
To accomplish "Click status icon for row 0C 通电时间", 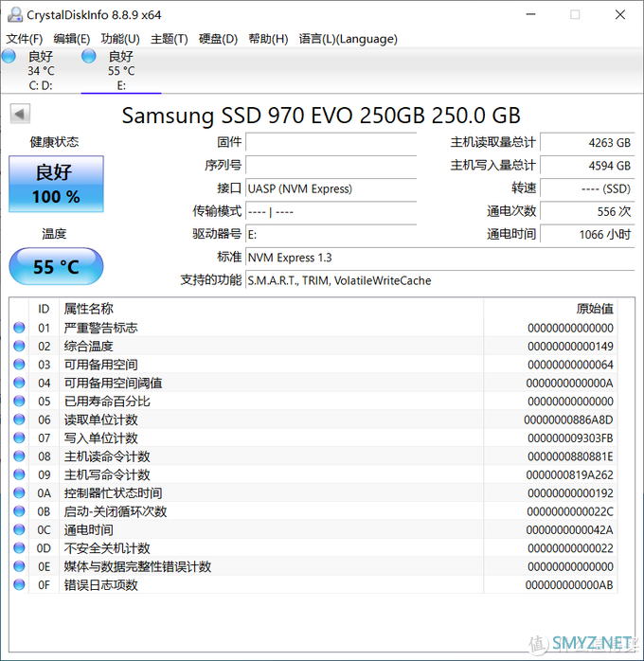I will click(19, 529).
